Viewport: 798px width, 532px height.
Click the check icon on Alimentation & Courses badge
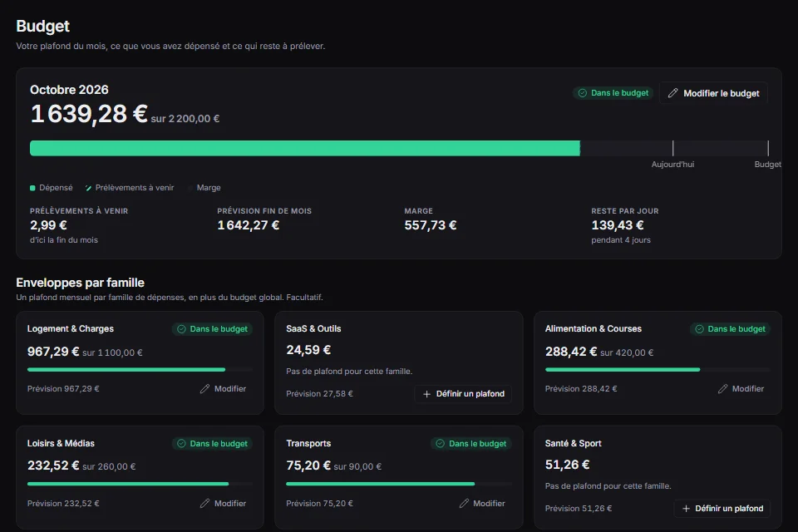coord(699,329)
